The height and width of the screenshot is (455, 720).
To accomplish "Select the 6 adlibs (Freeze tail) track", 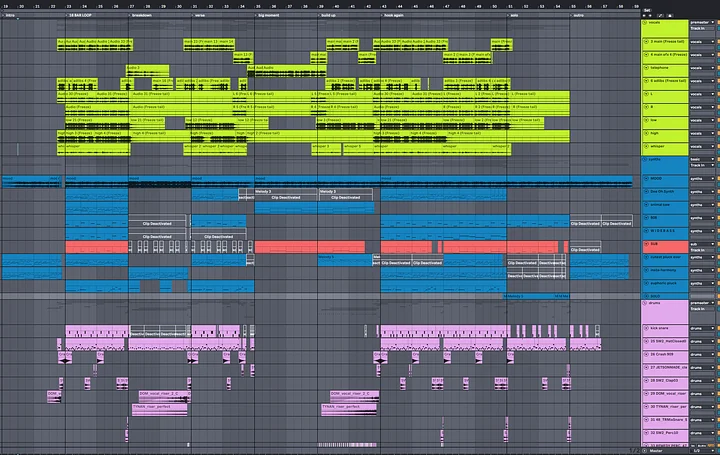I will (x=664, y=84).
